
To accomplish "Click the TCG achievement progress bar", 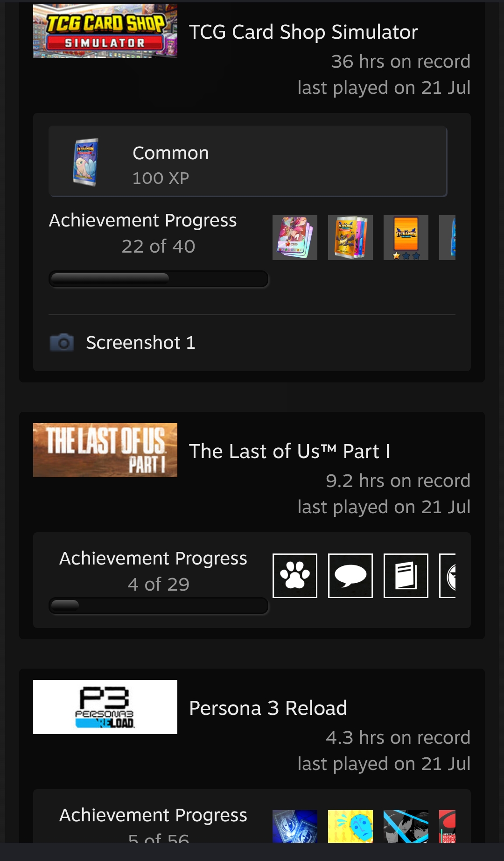I will (x=159, y=279).
